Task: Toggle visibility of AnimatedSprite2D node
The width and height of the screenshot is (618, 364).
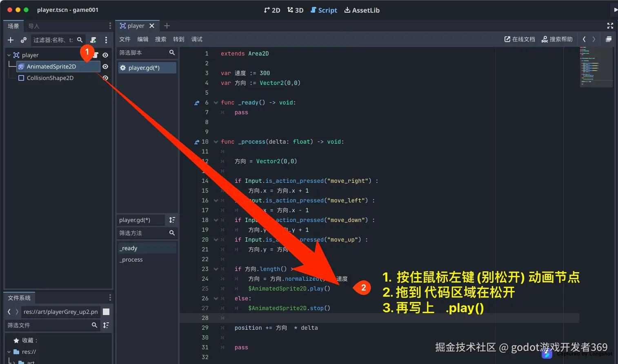Action: tap(105, 67)
